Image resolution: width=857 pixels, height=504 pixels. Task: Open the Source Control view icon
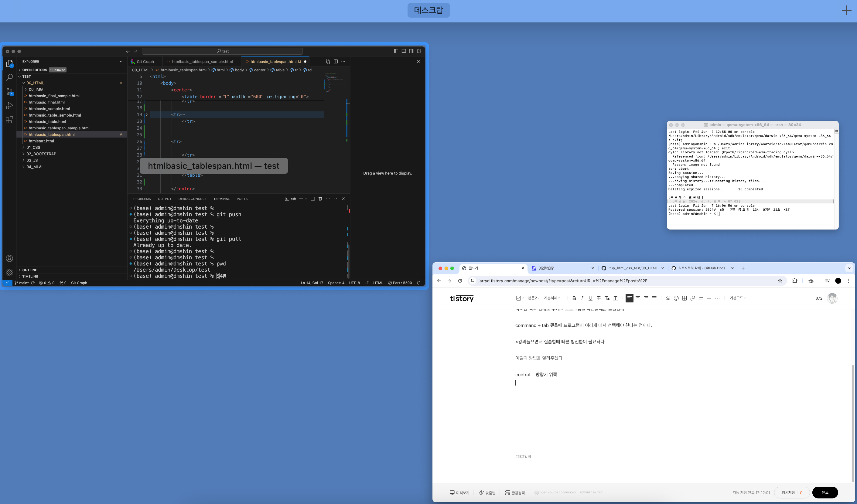(x=9, y=91)
